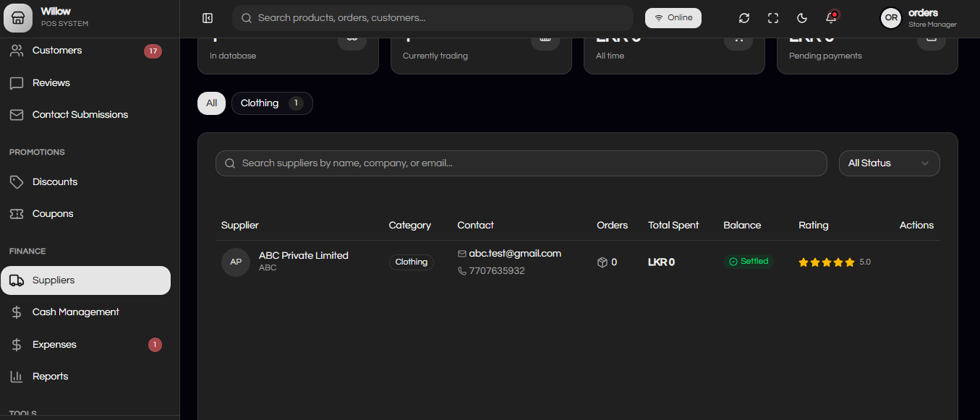
Task: Click the Discounts tag icon
Action: [17, 182]
